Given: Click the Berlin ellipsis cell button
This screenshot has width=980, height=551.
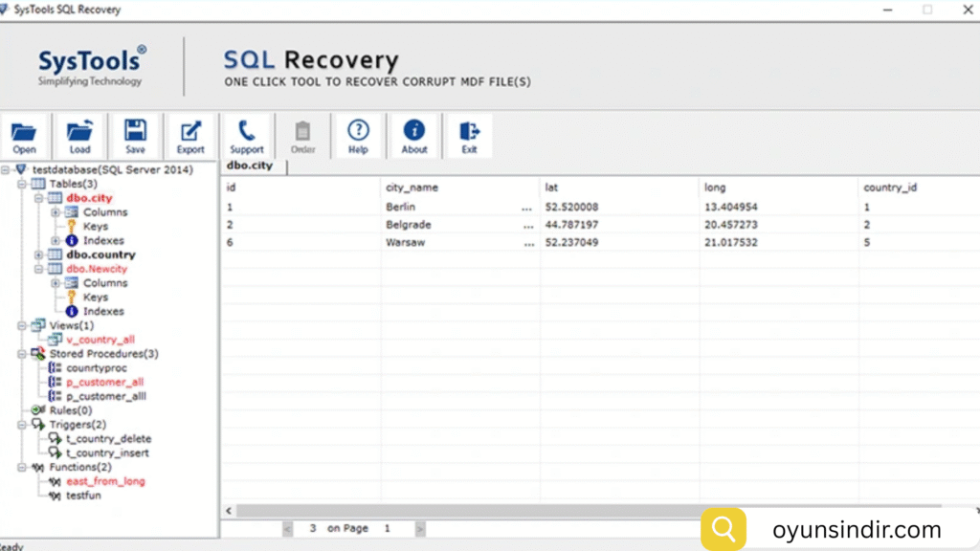Looking at the screenshot, I should [526, 207].
